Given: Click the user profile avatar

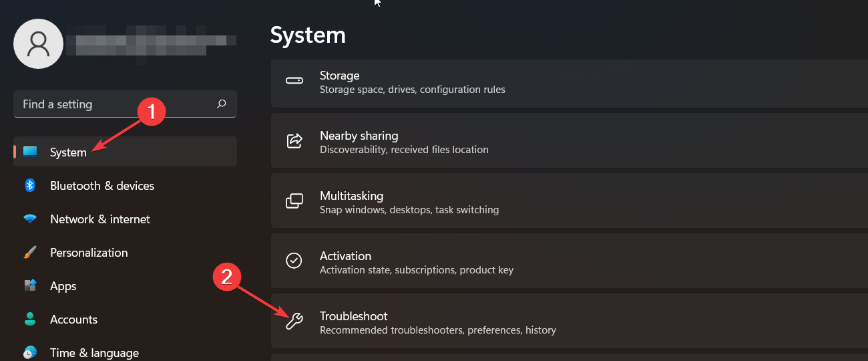Looking at the screenshot, I should point(39,43).
